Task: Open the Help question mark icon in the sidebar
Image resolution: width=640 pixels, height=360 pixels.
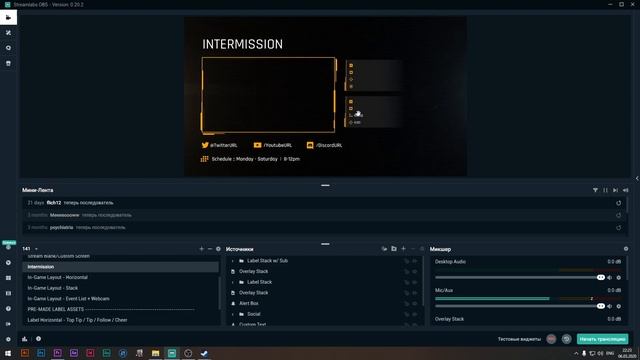Action: (x=8, y=309)
